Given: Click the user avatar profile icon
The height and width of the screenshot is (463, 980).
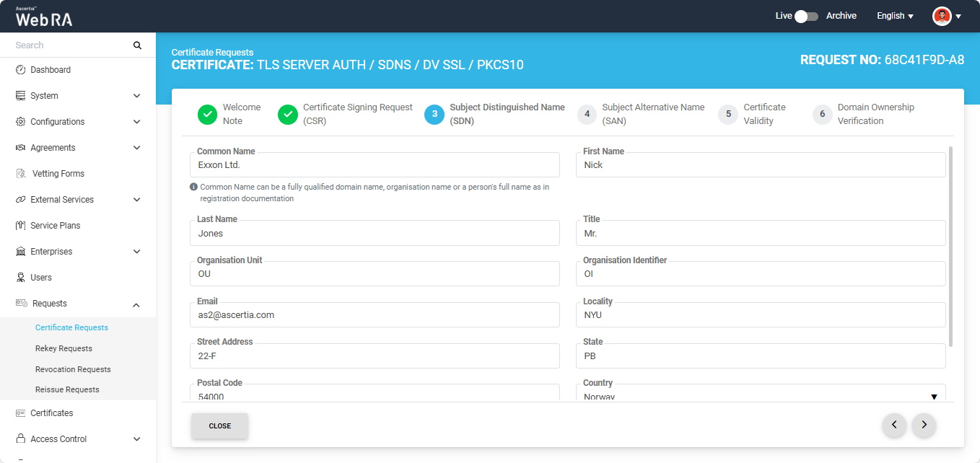Looking at the screenshot, I should [x=942, y=16].
